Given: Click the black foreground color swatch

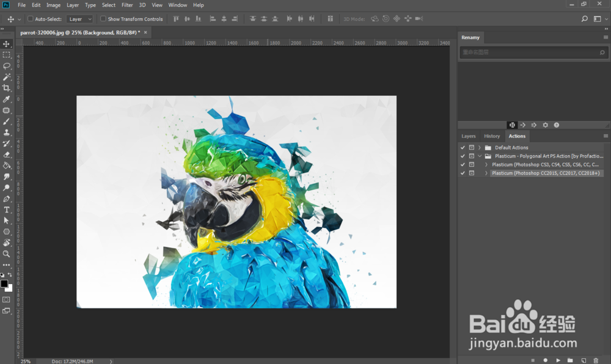Looking at the screenshot, I should click(4, 283).
